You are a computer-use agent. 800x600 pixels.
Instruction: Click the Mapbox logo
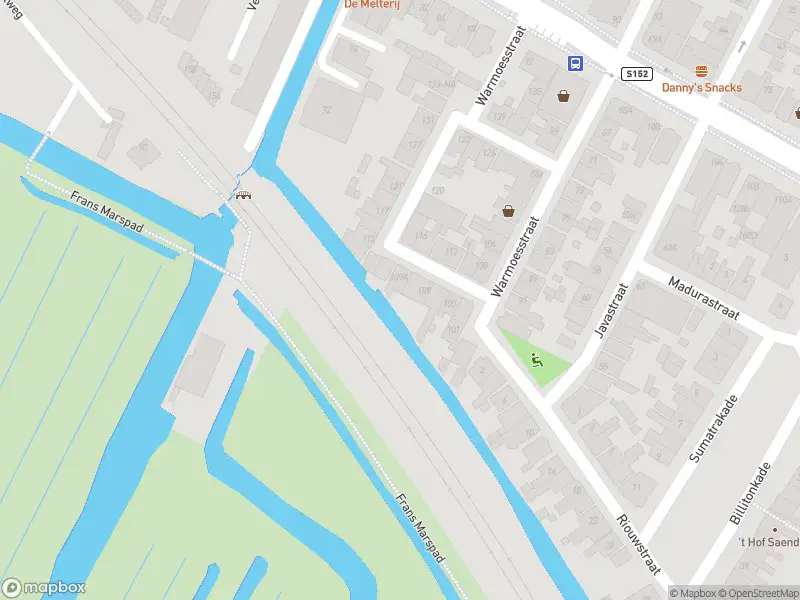[43, 587]
